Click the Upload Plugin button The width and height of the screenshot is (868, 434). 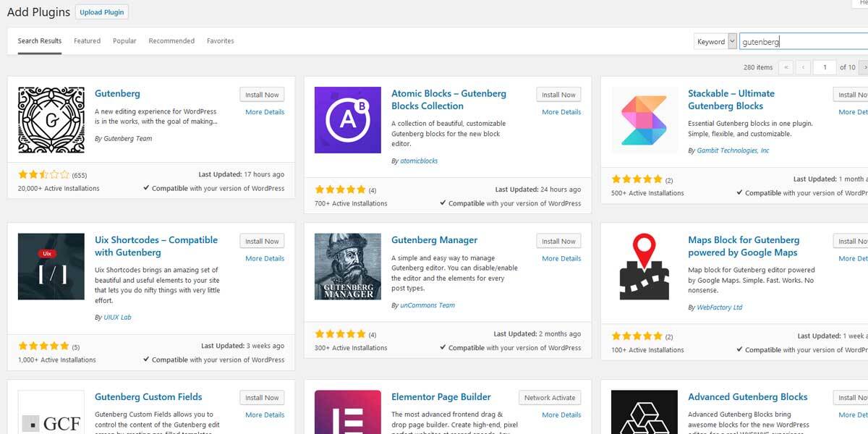coord(101,12)
